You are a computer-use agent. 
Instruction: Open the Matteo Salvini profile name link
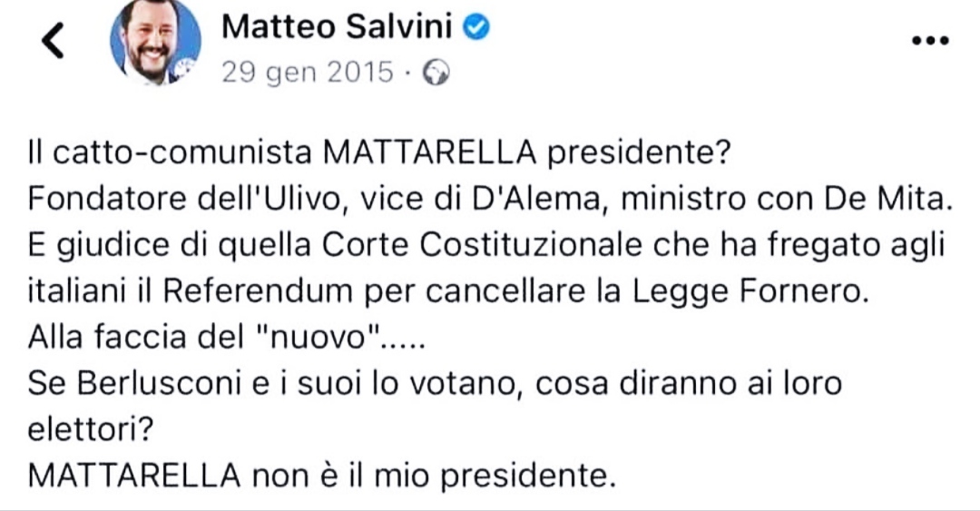337,27
